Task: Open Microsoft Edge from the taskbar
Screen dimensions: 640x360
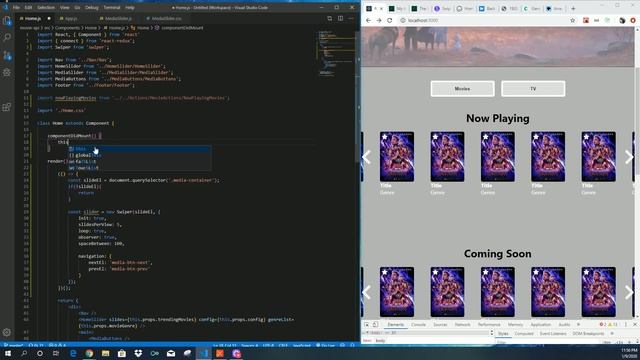Action: (73, 353)
